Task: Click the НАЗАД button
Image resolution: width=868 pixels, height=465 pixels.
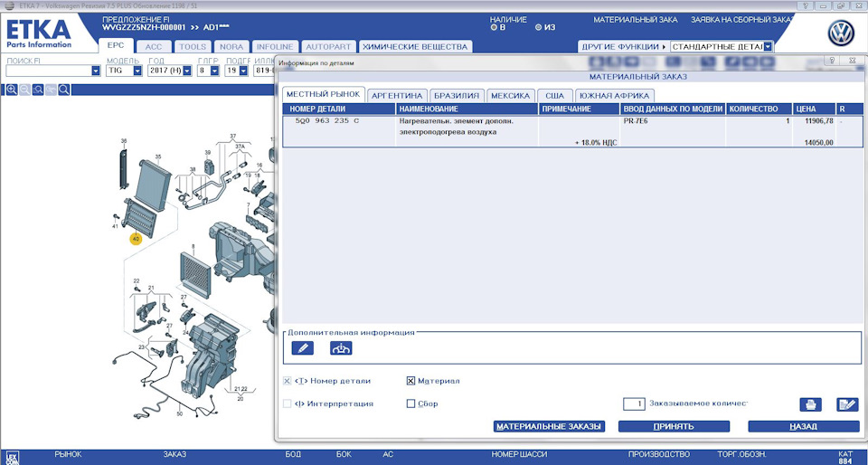Action: [x=803, y=426]
